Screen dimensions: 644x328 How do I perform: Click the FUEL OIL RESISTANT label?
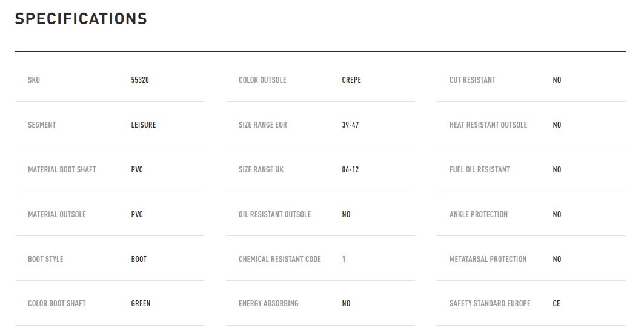tap(479, 169)
